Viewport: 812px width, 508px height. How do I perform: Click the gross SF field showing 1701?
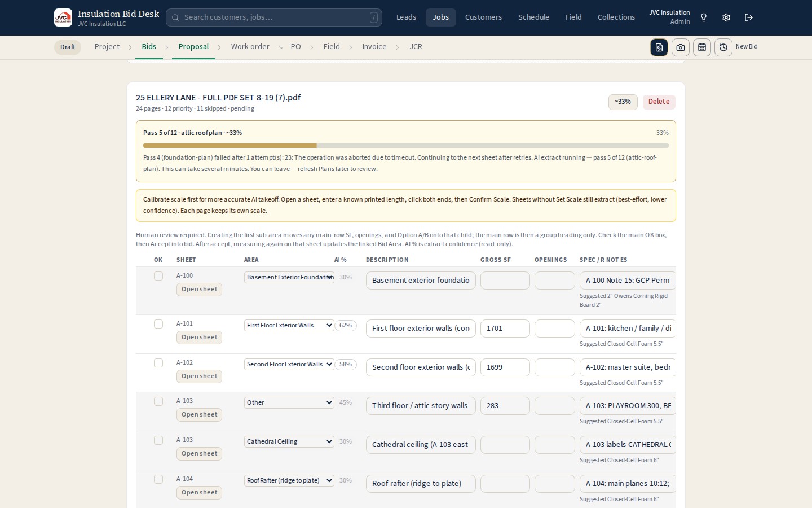pos(505,329)
